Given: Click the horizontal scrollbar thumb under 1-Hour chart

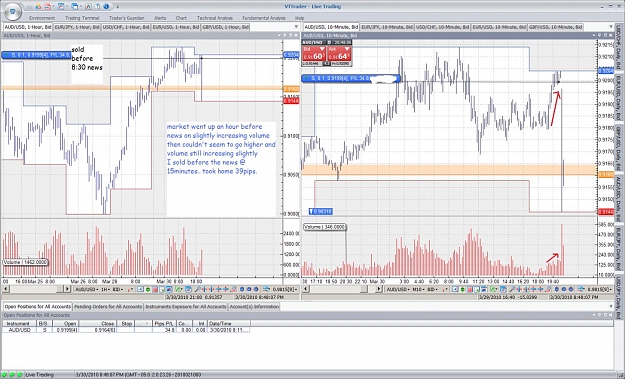Looking at the screenshot, I should click(60, 289).
